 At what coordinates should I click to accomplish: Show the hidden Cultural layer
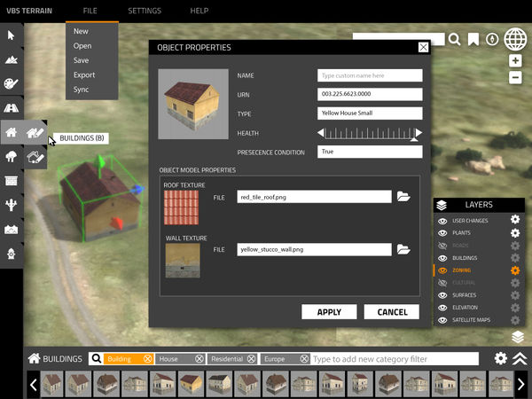[442, 283]
